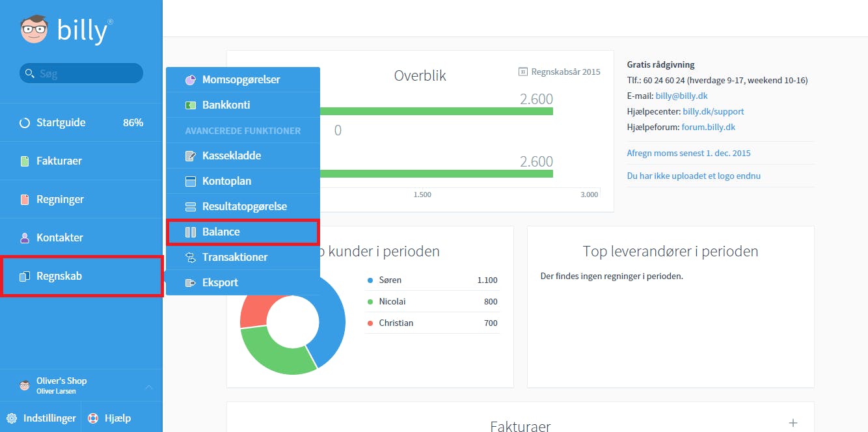Open Fakturaer in the sidebar
The width and height of the screenshot is (868, 432).
tap(81, 161)
